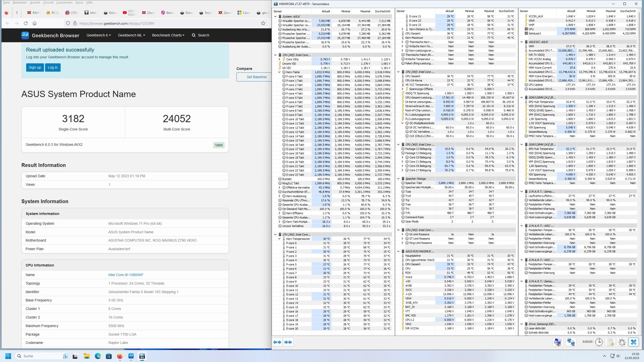The width and height of the screenshot is (644, 362).
Task: Switch to HWiNFO64 on the taskbar
Action: point(142,356)
